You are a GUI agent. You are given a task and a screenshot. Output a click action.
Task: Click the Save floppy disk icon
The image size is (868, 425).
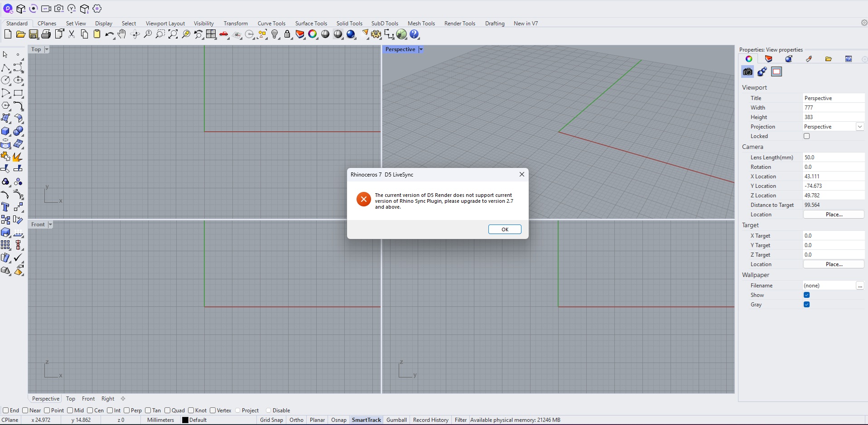pos(34,34)
